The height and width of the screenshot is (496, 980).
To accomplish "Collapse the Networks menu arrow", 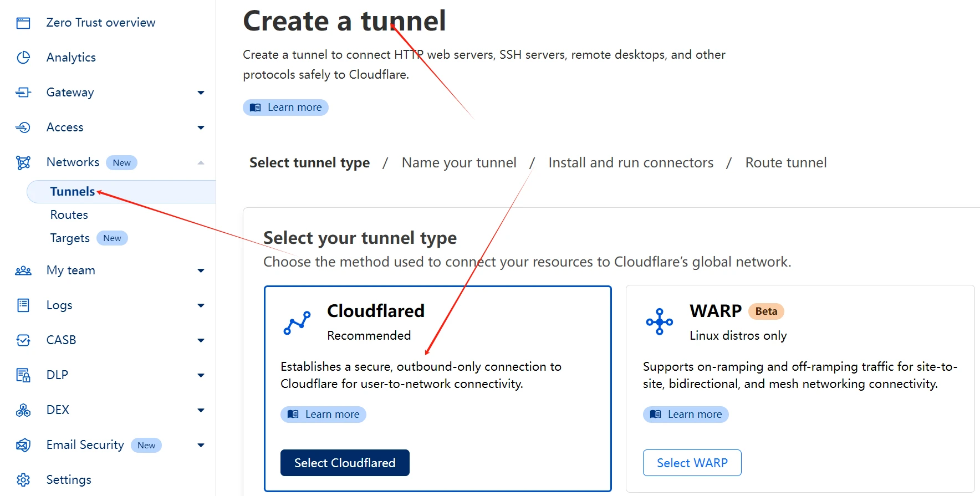I will pyautogui.click(x=201, y=162).
